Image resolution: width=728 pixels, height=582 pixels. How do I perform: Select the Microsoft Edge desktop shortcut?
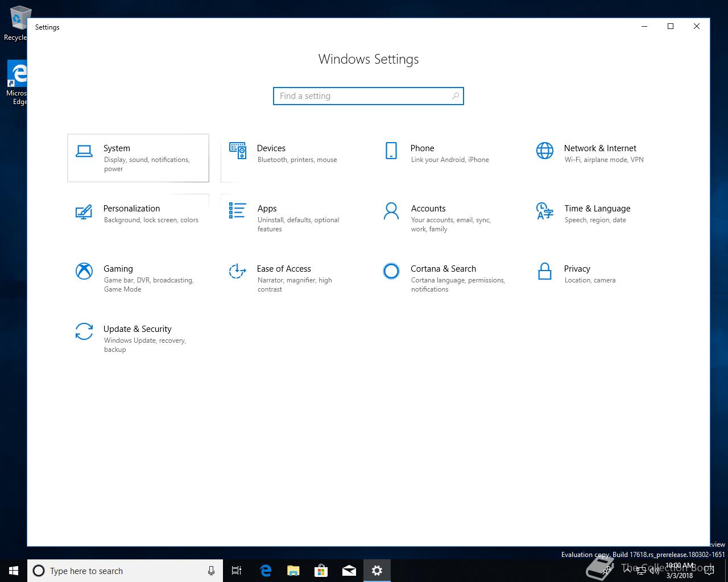pos(17,83)
